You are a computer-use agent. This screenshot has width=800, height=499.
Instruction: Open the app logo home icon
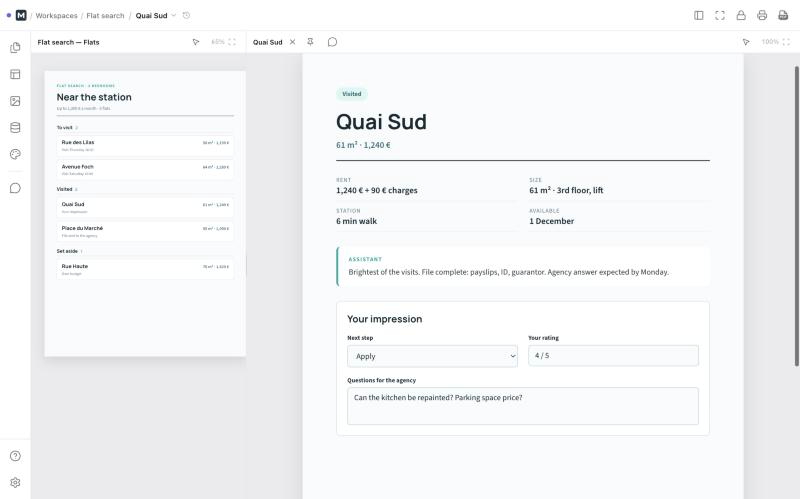[x=21, y=15]
